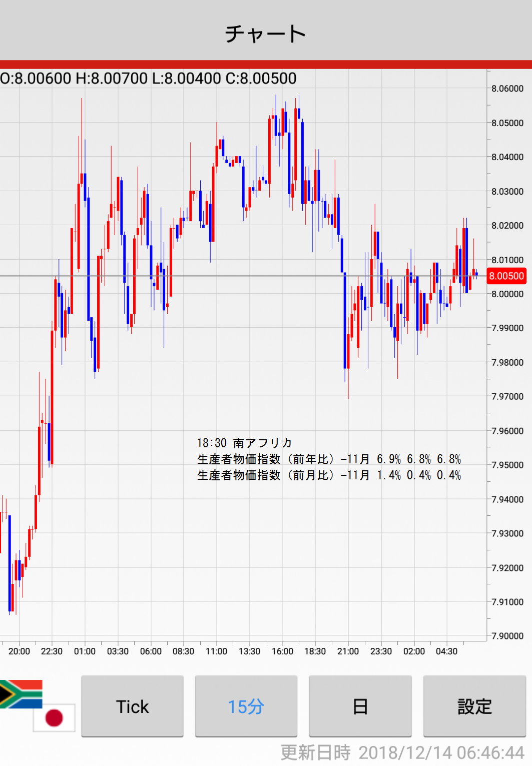The width and height of the screenshot is (532, 766).
Task: Tap the 18:30 南アフリカ news heading
Action: tap(244, 443)
